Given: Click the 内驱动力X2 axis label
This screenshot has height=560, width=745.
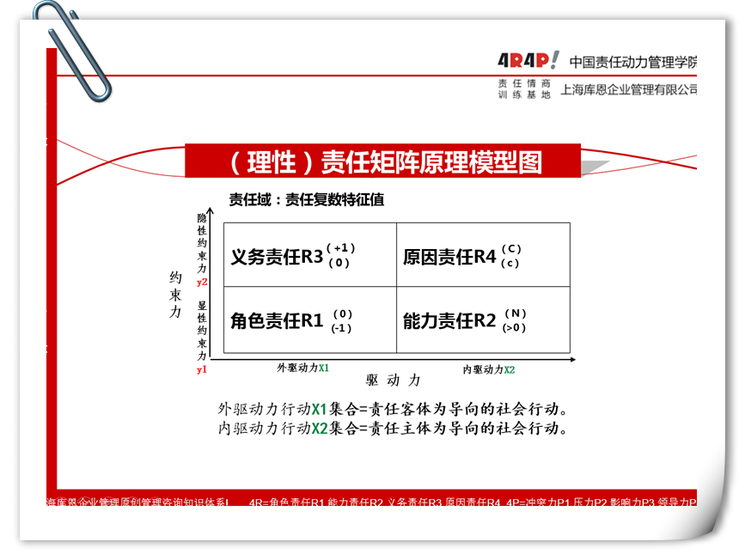Looking at the screenshot, I should point(488,369).
